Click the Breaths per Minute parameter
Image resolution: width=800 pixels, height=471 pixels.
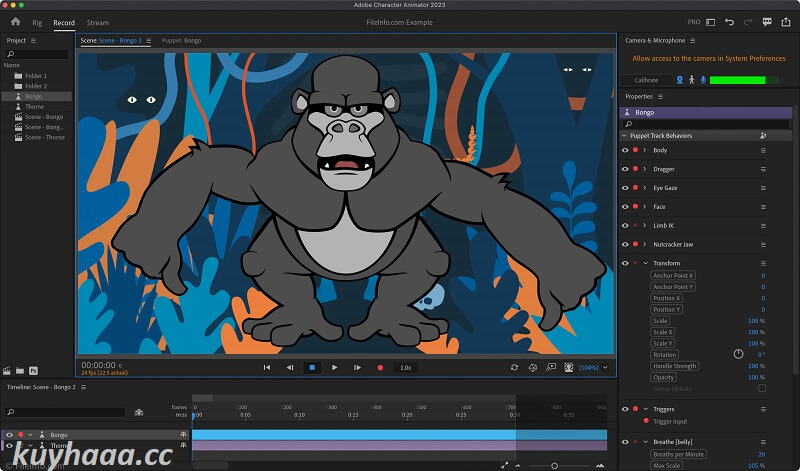point(678,454)
